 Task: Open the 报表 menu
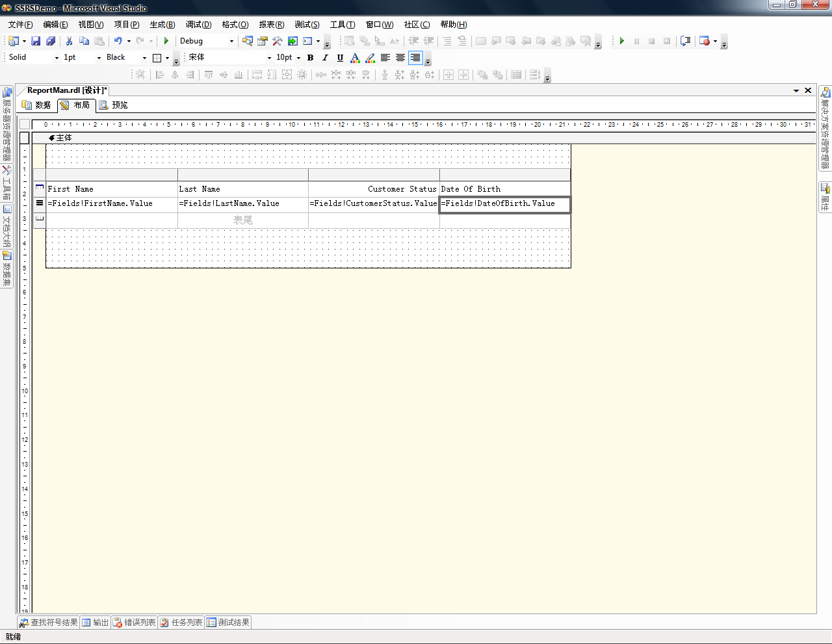pyautogui.click(x=272, y=25)
